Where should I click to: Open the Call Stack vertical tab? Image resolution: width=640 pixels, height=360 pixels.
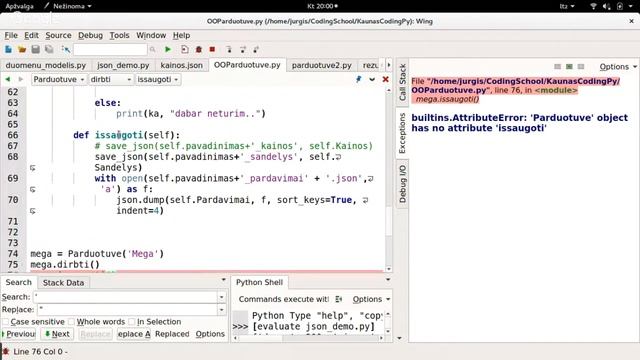(402, 82)
